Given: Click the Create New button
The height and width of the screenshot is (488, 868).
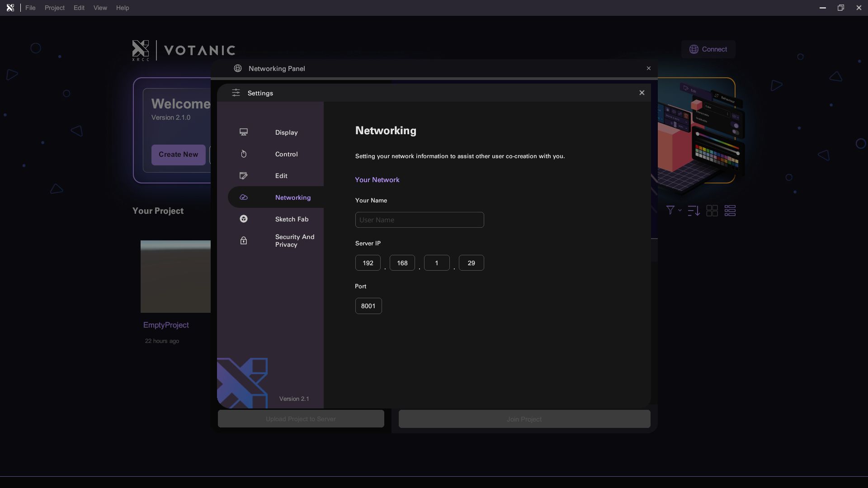Looking at the screenshot, I should (178, 155).
